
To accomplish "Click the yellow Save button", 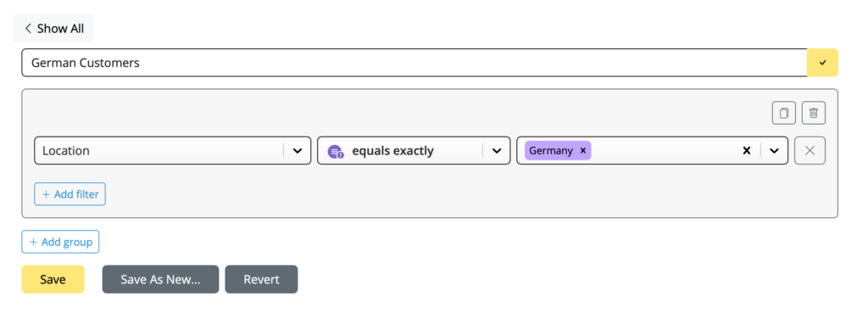I will [53, 279].
